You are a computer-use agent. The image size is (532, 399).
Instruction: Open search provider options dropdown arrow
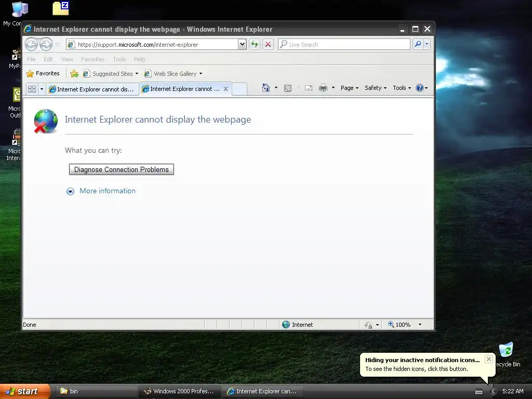[x=427, y=44]
